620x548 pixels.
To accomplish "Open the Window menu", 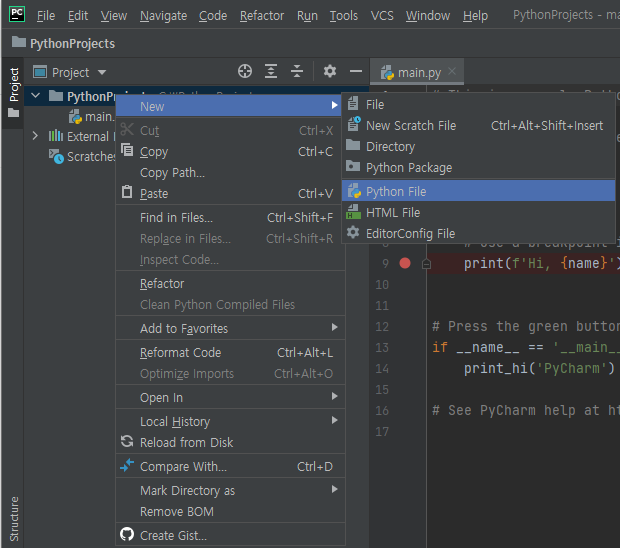I will (x=428, y=16).
